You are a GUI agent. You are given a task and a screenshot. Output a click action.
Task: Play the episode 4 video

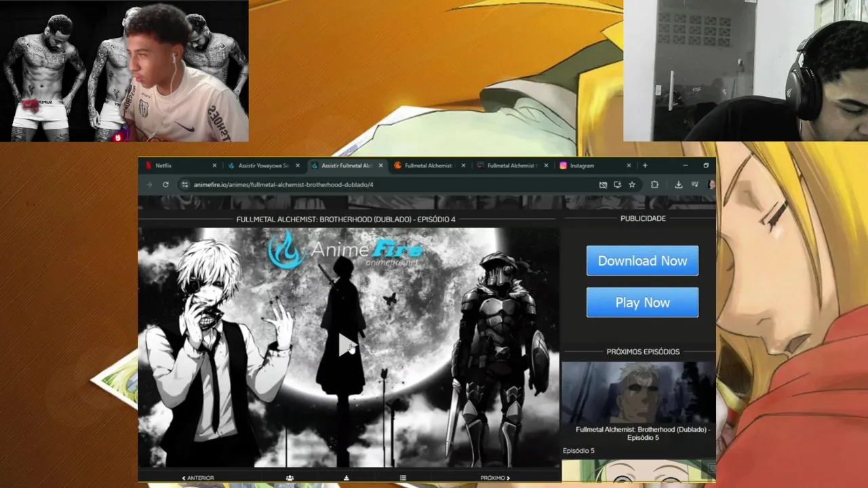pos(348,346)
